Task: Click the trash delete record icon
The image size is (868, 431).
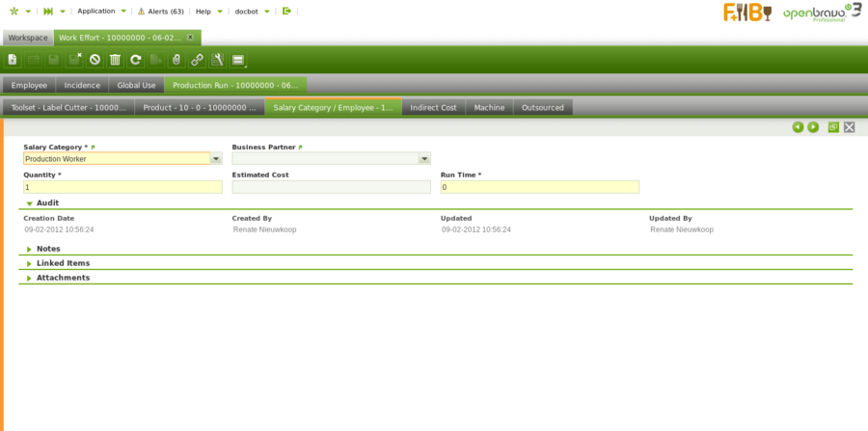Action: click(115, 60)
